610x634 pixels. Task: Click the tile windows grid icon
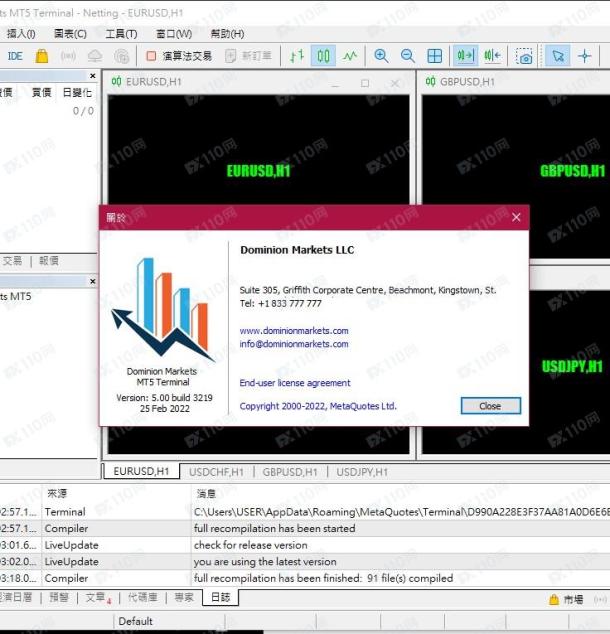[434, 56]
